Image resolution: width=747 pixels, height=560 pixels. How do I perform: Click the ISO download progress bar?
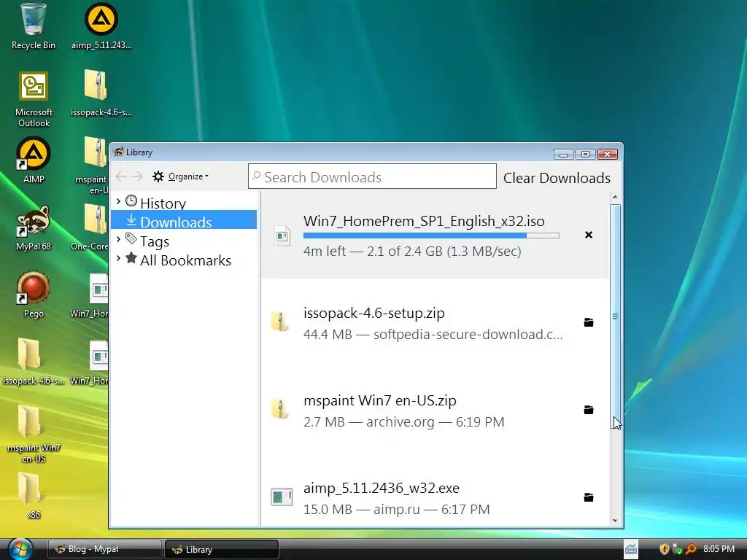pyautogui.click(x=431, y=236)
